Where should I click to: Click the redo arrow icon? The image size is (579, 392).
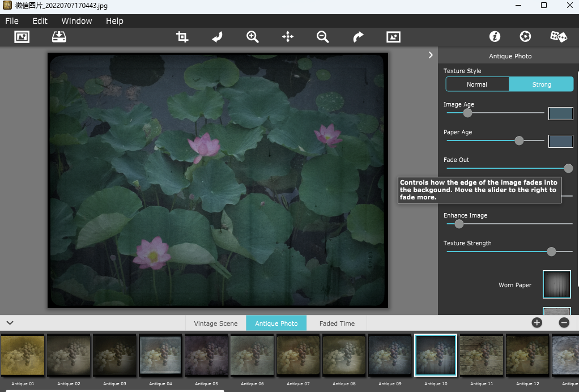pos(358,37)
